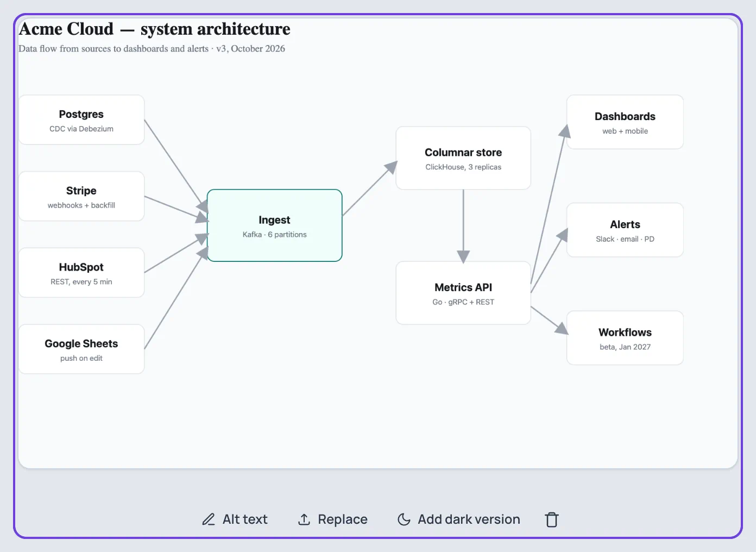Viewport: 756px width, 552px height.
Task: Click 'Kafka · 6 partitions' caption
Action: pos(275,235)
